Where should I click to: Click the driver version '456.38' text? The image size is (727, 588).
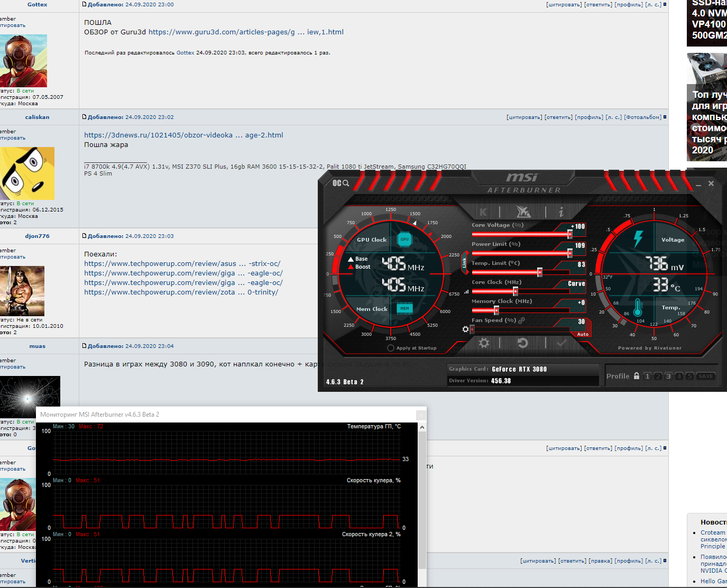(501, 381)
